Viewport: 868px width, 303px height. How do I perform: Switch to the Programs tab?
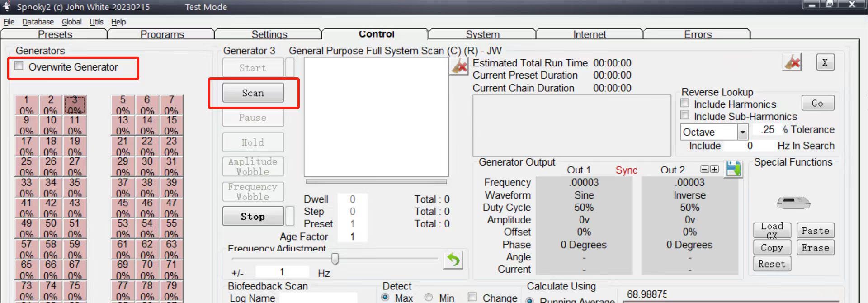pyautogui.click(x=162, y=34)
